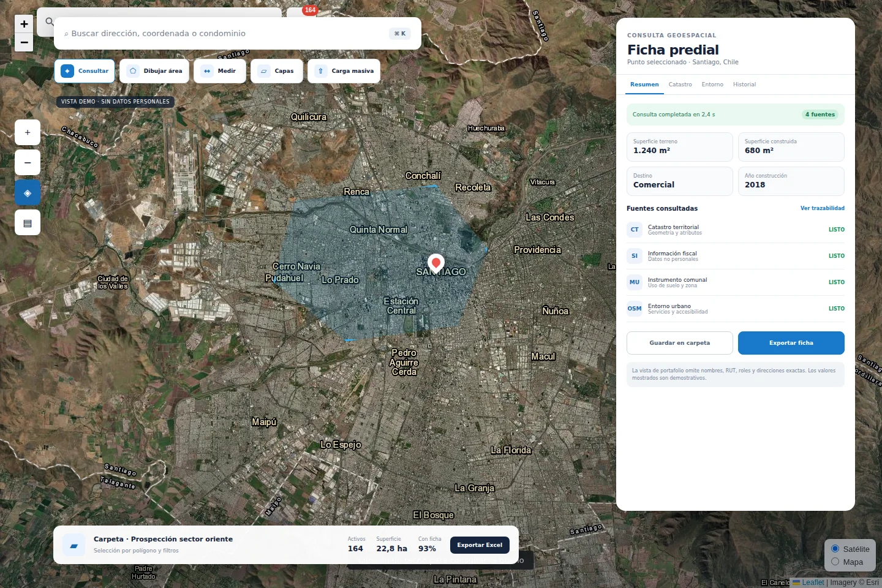Open Carga masiva upload
This screenshot has height=588, width=882.
pos(344,71)
